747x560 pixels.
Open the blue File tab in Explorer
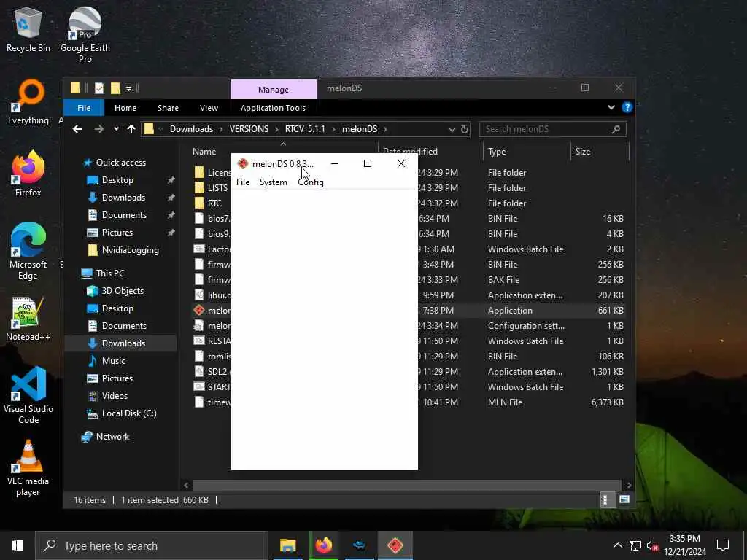[84, 108]
